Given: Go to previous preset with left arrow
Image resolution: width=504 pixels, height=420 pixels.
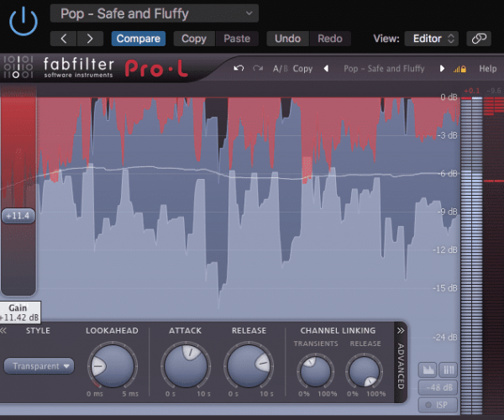Looking at the screenshot, I should click(63, 39).
